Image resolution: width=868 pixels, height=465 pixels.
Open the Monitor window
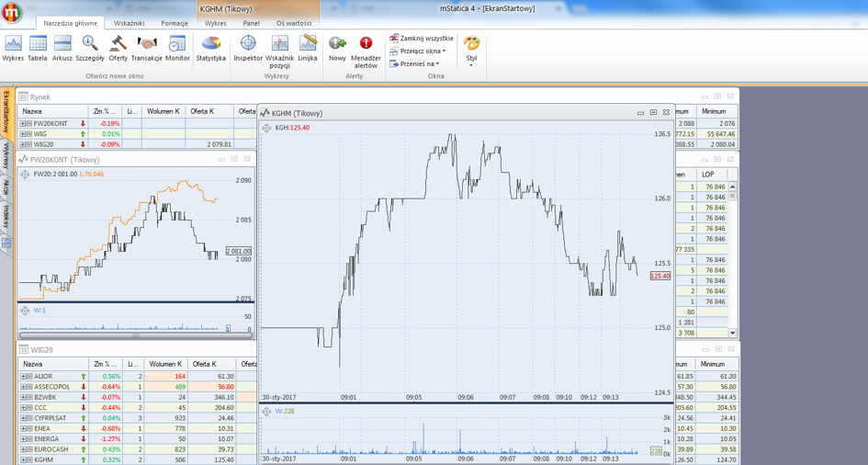click(177, 48)
